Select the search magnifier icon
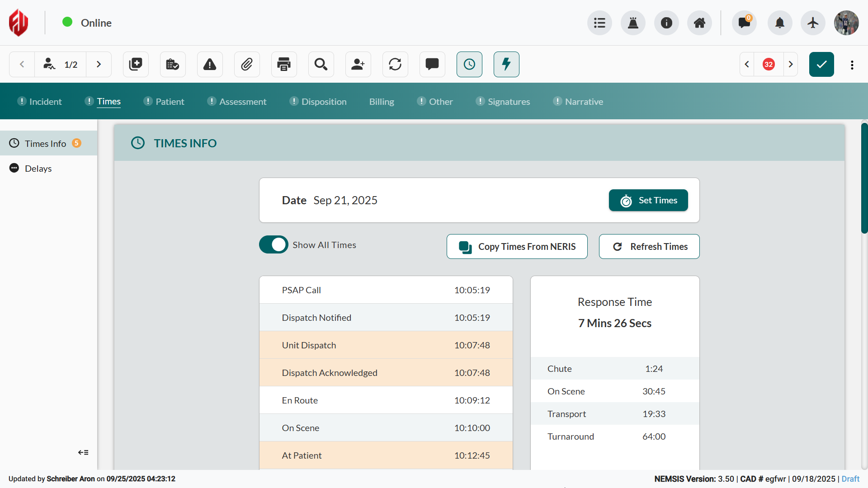 point(321,64)
